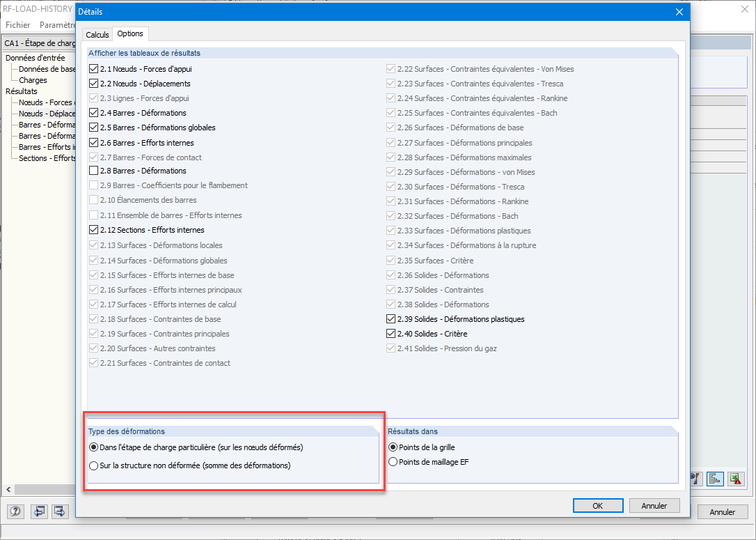Viewport: 756px width, 540px height.
Task: Click Annuler in the Détails dialog
Action: (x=654, y=506)
